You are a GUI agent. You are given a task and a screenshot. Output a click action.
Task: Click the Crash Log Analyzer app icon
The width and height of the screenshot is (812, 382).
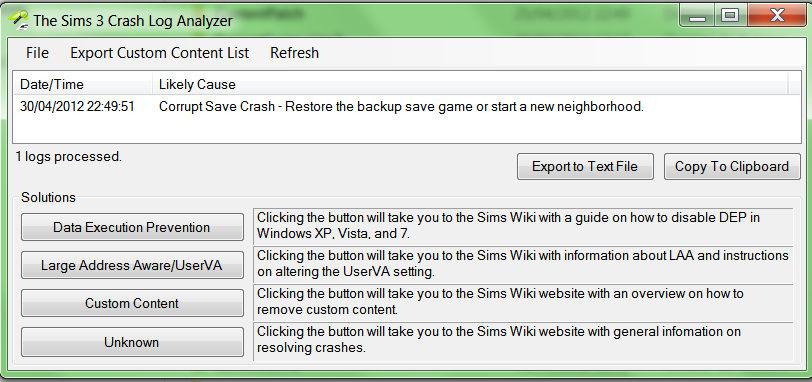tap(17, 20)
